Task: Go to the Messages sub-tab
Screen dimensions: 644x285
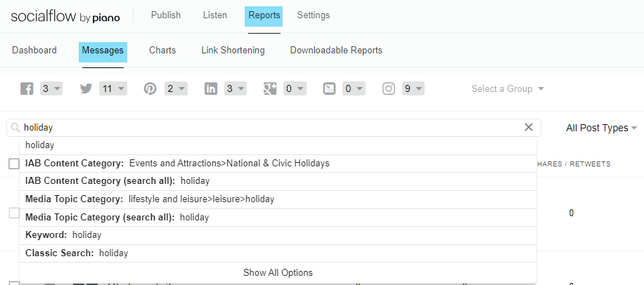Action: [x=103, y=52]
